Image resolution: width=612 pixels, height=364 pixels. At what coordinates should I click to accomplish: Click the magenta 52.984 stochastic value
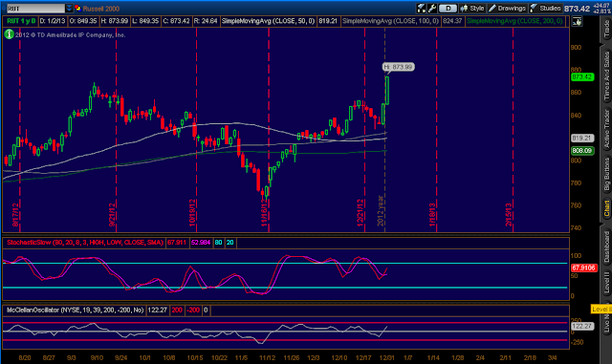201,243
